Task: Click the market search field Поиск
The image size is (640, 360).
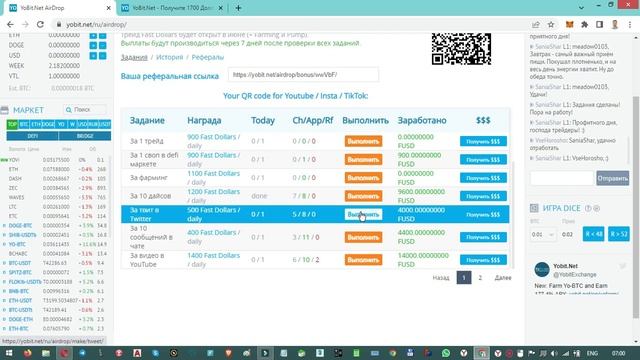Action: tap(85, 110)
